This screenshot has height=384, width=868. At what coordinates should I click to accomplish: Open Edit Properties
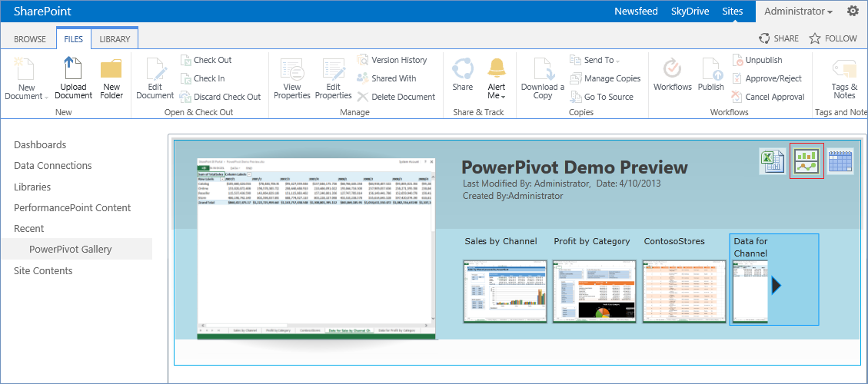[333, 78]
